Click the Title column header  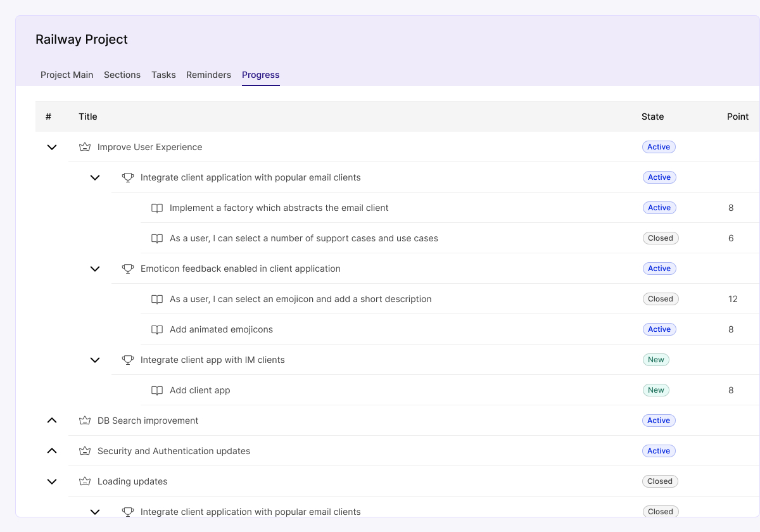(x=88, y=117)
